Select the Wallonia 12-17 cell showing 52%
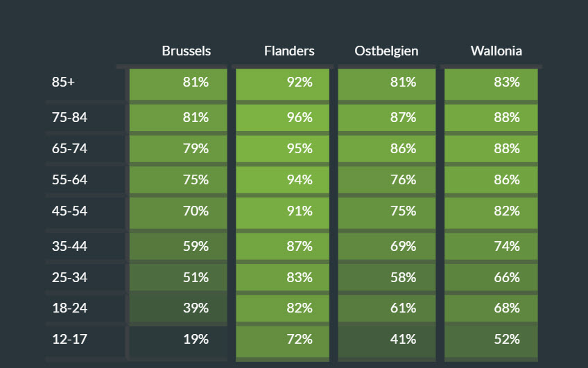The width and height of the screenshot is (588, 368). (x=491, y=339)
